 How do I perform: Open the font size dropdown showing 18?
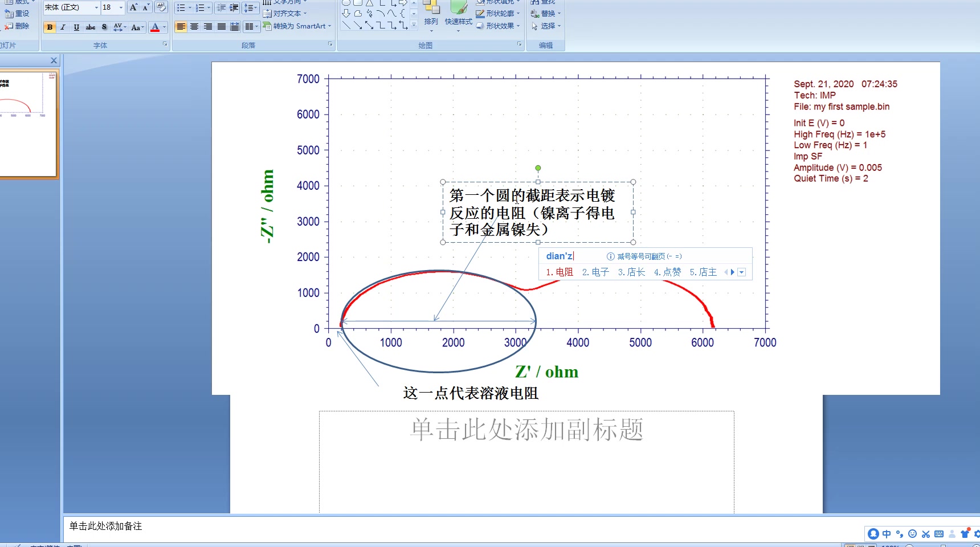(x=121, y=7)
